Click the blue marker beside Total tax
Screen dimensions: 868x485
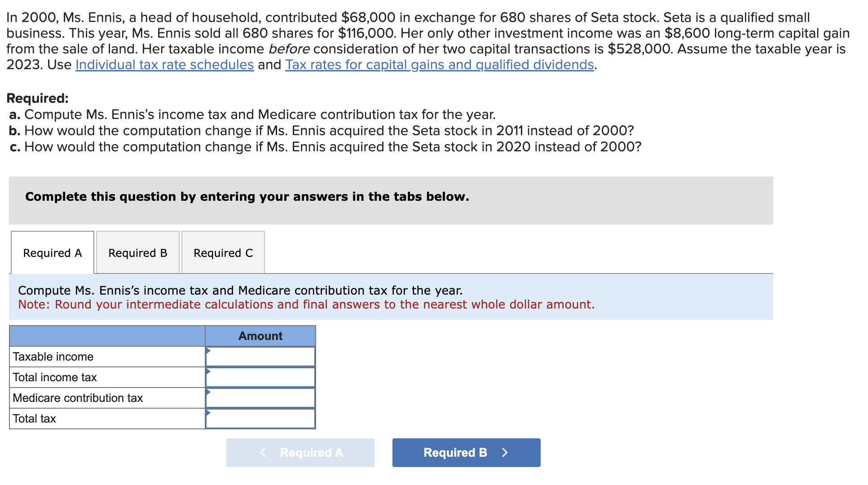click(x=208, y=412)
